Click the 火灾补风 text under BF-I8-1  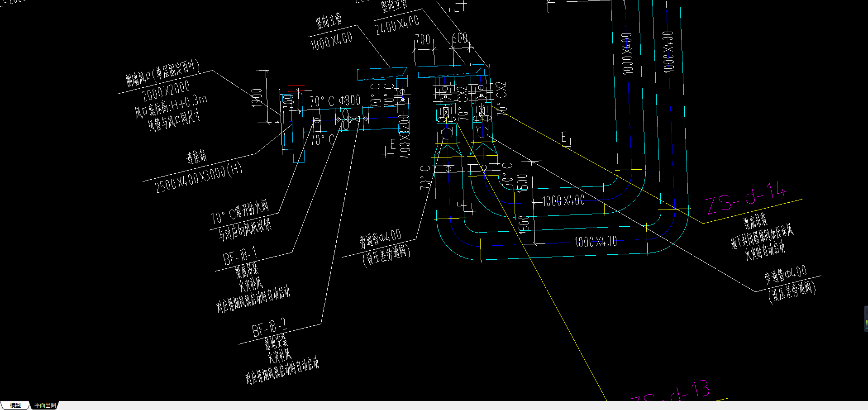click(251, 285)
